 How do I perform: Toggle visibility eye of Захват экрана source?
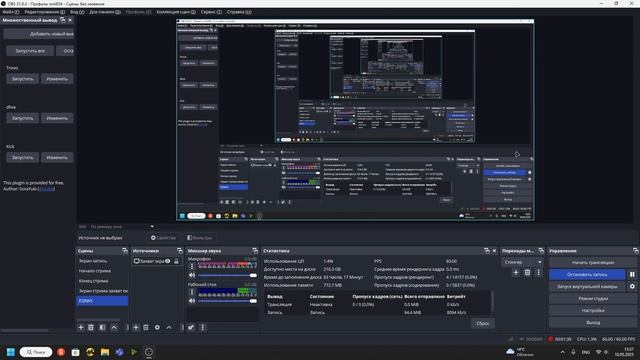tap(168, 261)
